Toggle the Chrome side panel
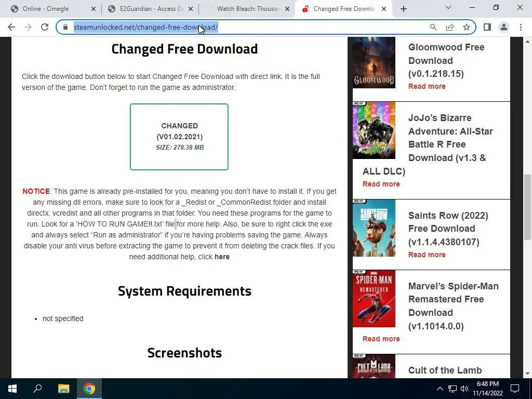The width and height of the screenshot is (532, 399). (x=487, y=27)
